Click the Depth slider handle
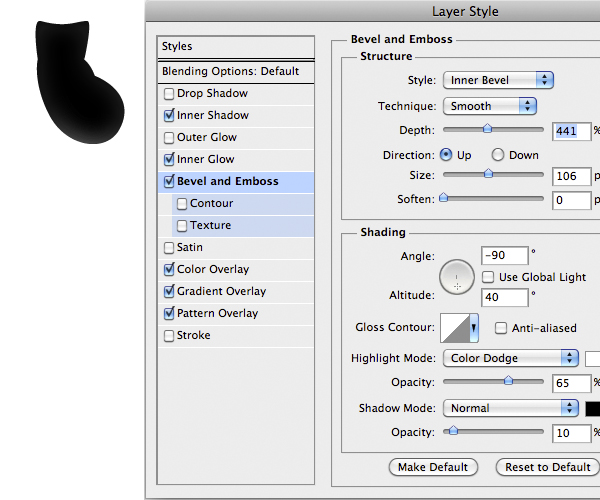This screenshot has height=500, width=600. (487, 129)
